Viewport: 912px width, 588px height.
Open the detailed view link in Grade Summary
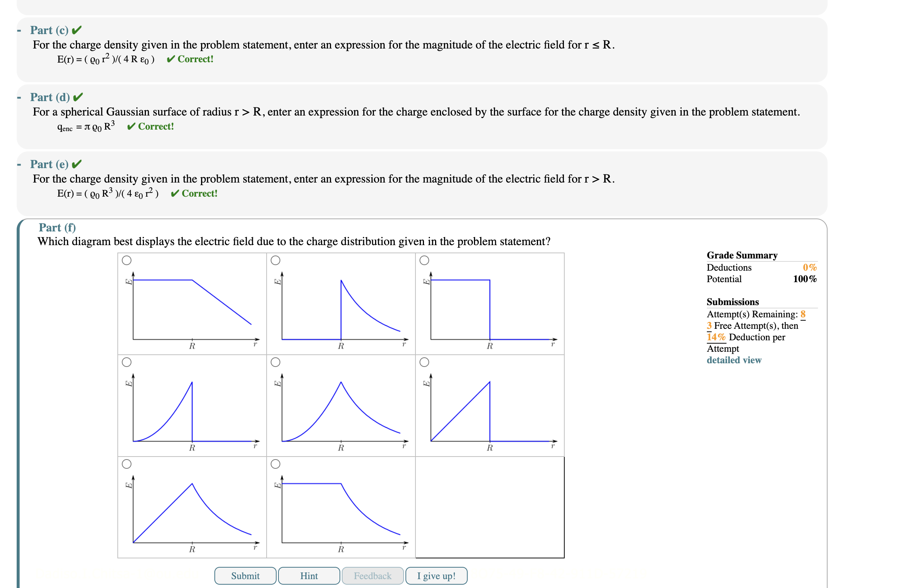pos(734,360)
